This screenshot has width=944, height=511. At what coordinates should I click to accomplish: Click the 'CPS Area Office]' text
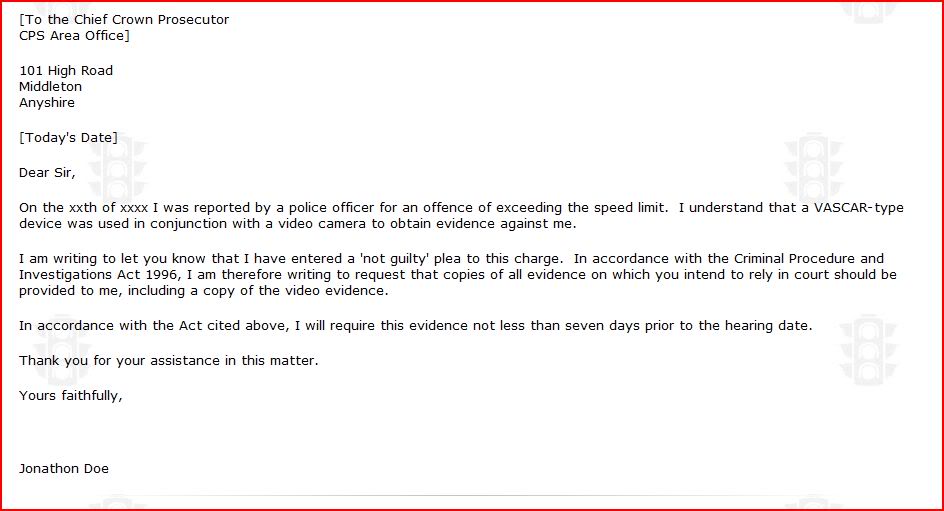point(74,36)
